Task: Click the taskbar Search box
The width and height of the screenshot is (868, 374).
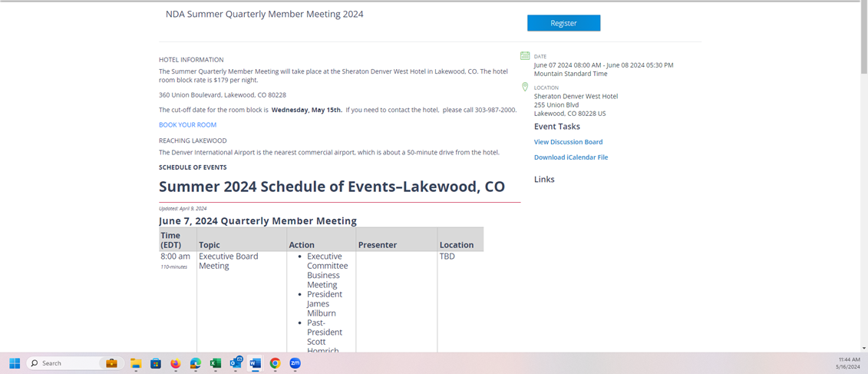Action: (x=65, y=363)
